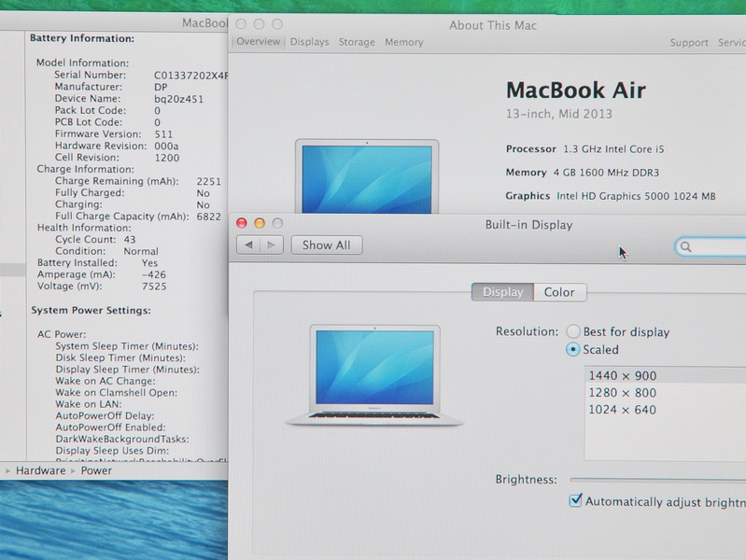This screenshot has width=746, height=560.
Task: Click the Display Sleep Uses Dim row
Action: [x=112, y=451]
